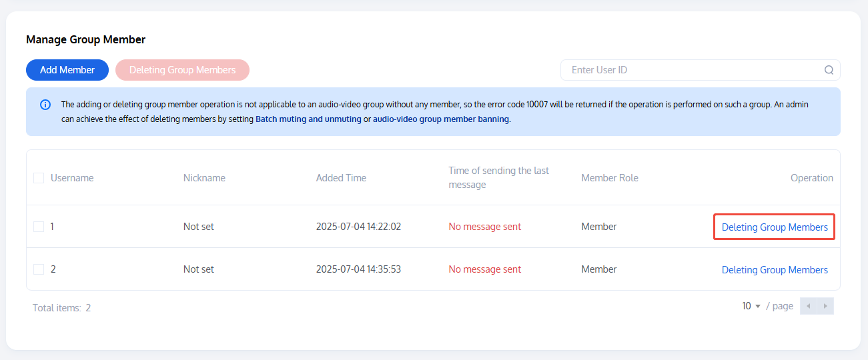The image size is (868, 360).
Task: Click the Nickname column header
Action: [204, 178]
